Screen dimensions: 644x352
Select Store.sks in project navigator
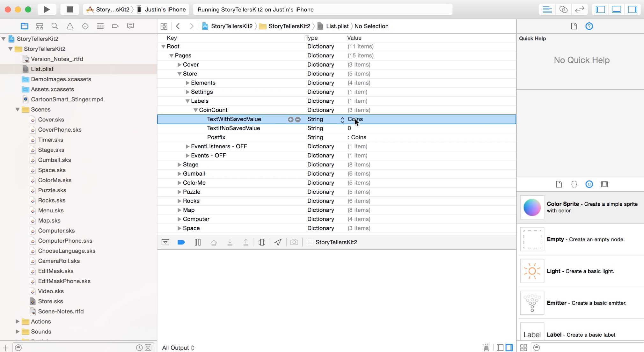pyautogui.click(x=50, y=301)
